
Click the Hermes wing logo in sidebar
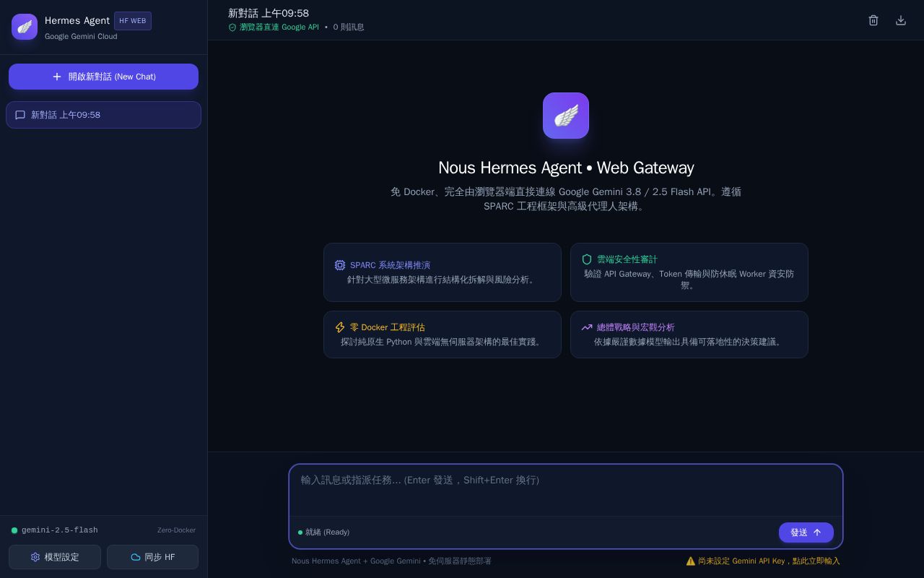25,27
